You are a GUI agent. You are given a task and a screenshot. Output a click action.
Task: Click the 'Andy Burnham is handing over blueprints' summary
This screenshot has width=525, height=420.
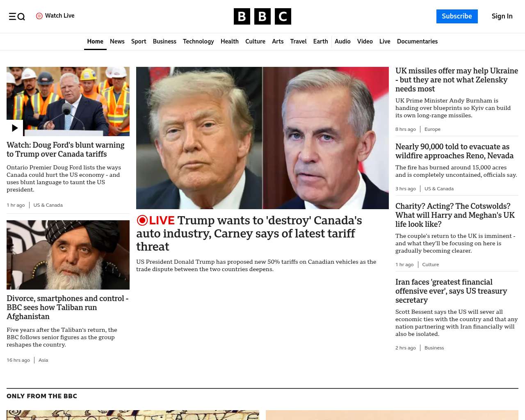453,108
